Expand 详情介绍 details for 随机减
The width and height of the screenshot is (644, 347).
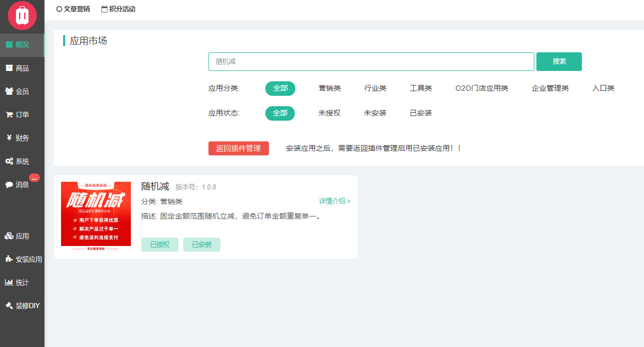point(334,201)
